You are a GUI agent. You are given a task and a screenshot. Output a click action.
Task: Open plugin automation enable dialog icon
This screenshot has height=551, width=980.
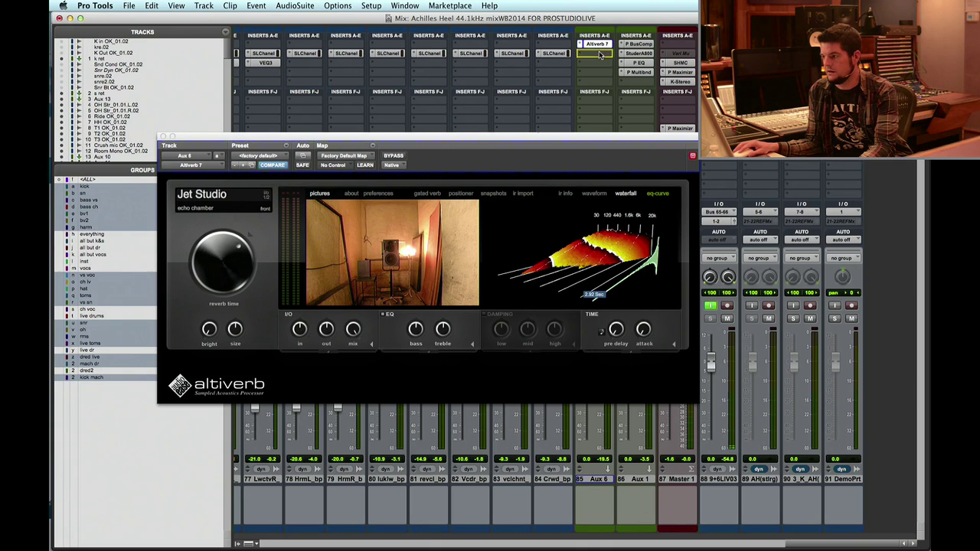[x=302, y=156]
